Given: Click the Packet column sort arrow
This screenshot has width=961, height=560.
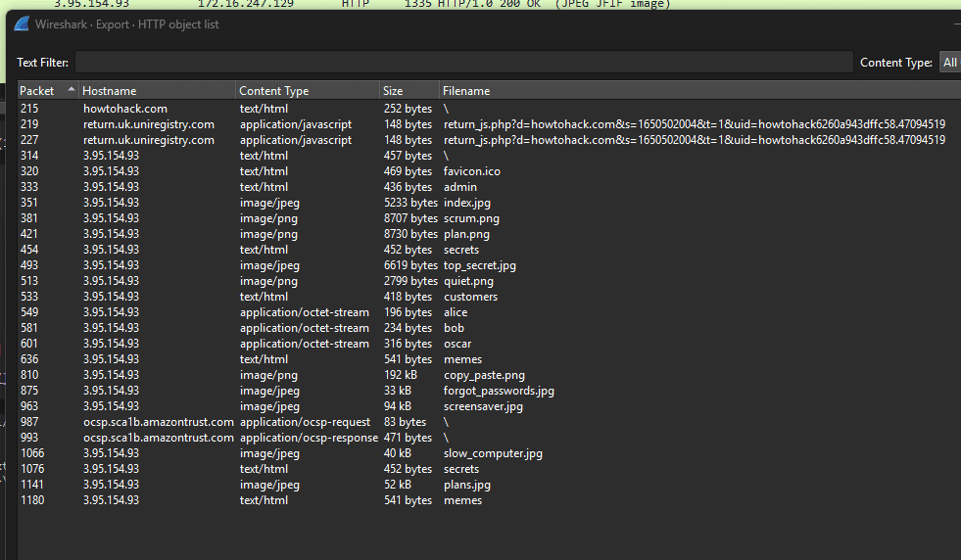Looking at the screenshot, I should 72,90.
